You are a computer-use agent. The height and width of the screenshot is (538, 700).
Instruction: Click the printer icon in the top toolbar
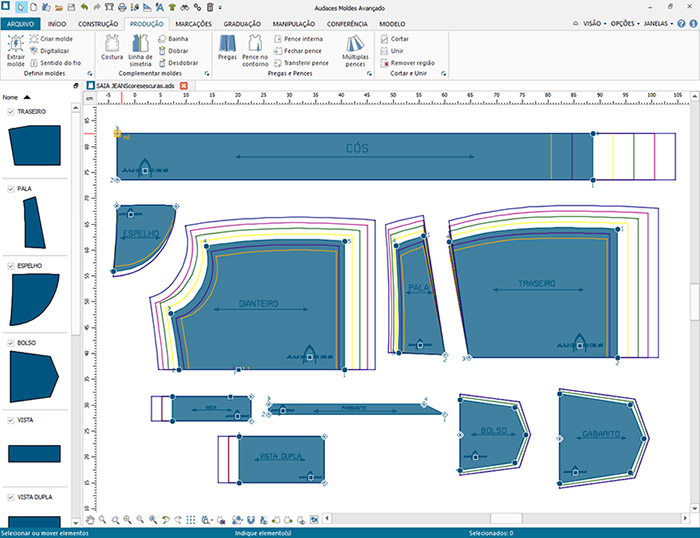tap(122, 7)
